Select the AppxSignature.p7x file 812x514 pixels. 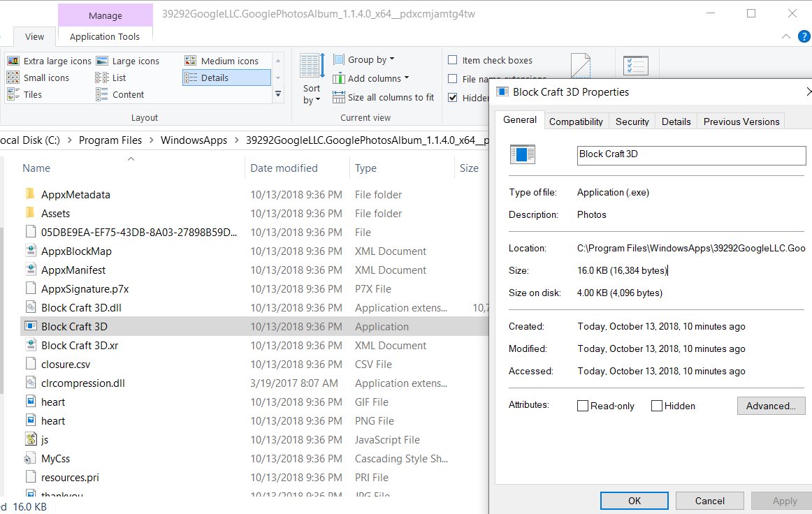pos(254,289)
